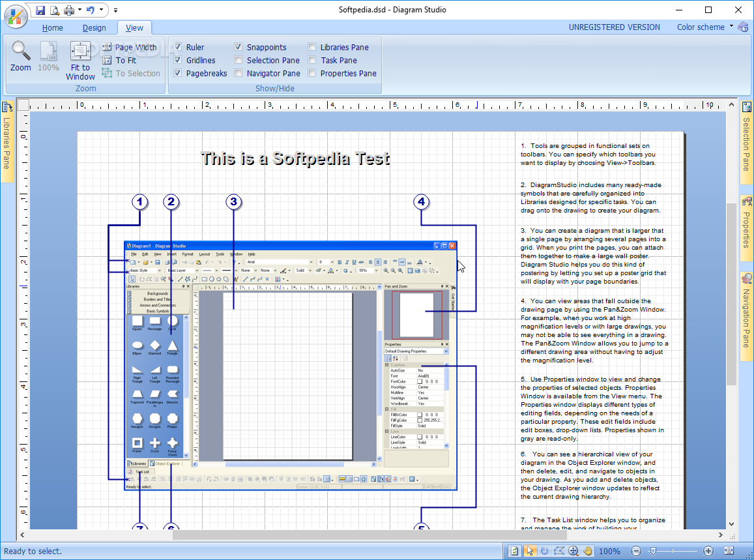
Task: Uncheck the Ruler checkbox
Action: [178, 47]
